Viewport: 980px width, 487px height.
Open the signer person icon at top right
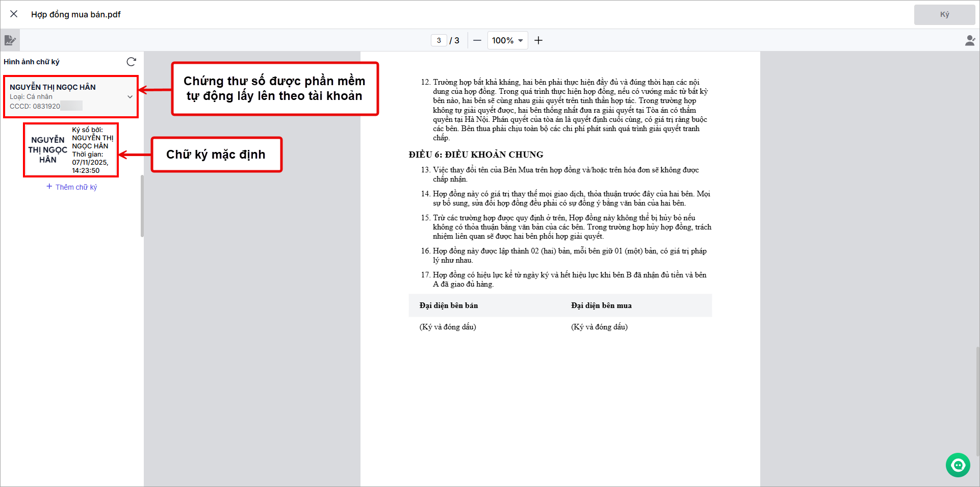[x=970, y=40]
